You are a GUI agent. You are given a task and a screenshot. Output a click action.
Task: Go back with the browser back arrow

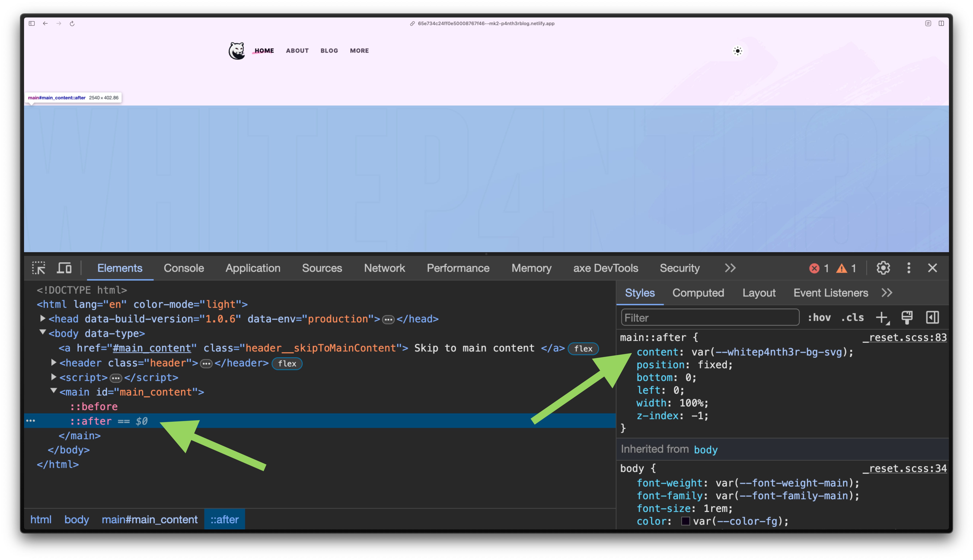click(x=45, y=23)
